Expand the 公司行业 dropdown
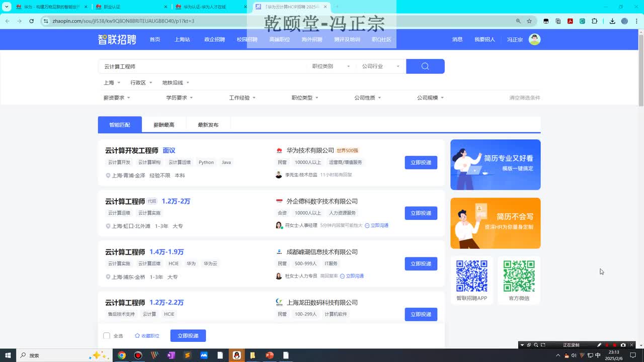Viewport: 644px width, 362px height. (x=381, y=66)
